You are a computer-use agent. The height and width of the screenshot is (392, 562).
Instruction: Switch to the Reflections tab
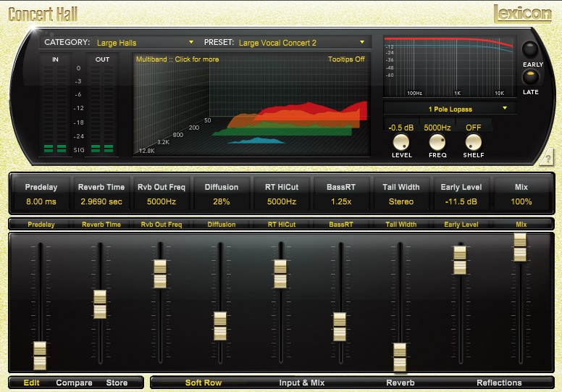(x=499, y=383)
